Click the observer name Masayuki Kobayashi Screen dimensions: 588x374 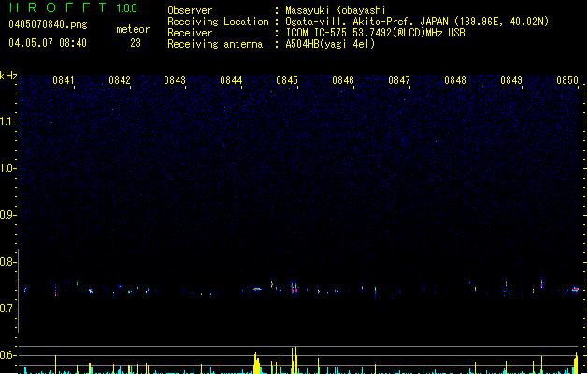(336, 10)
